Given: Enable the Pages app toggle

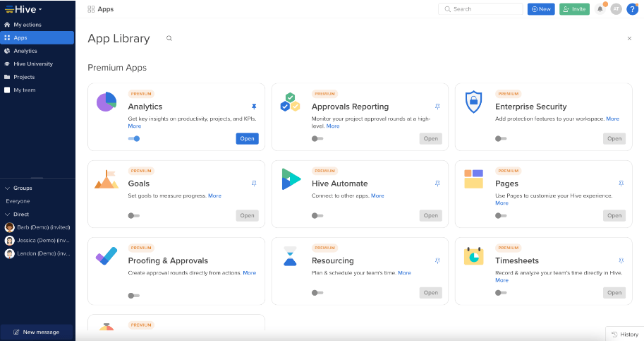Looking at the screenshot, I should point(501,216).
